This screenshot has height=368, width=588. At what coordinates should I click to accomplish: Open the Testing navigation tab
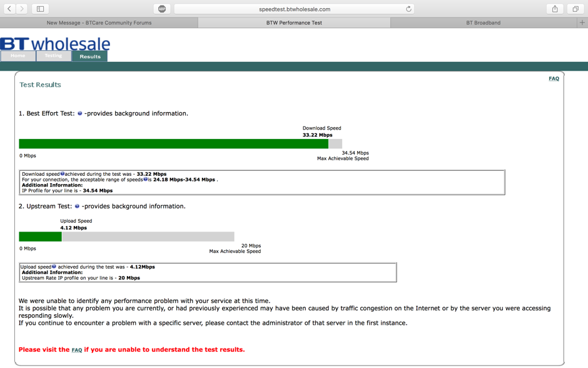53,56
